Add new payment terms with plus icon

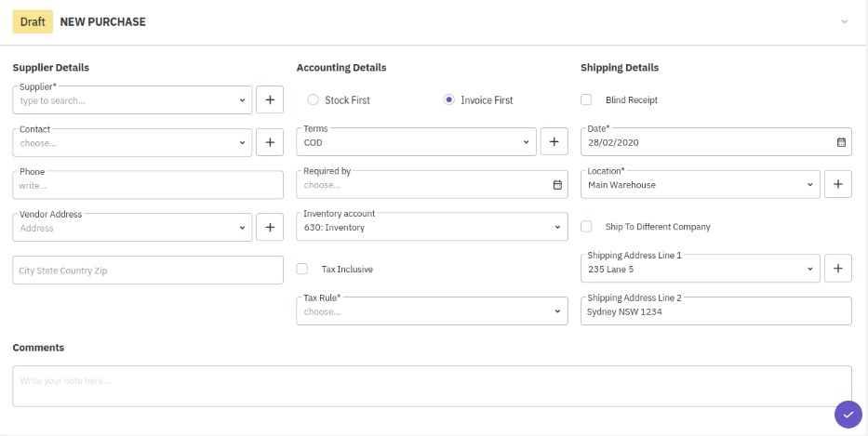(554, 142)
